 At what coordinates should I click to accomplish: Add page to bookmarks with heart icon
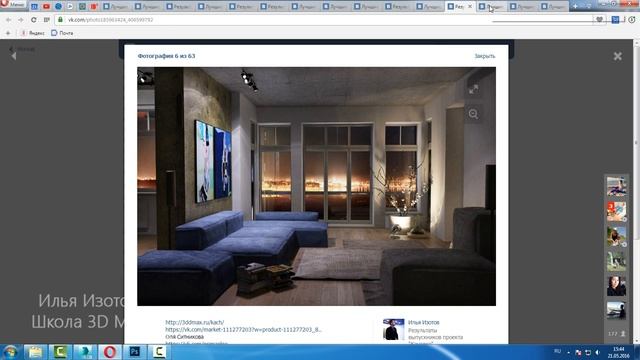599,20
